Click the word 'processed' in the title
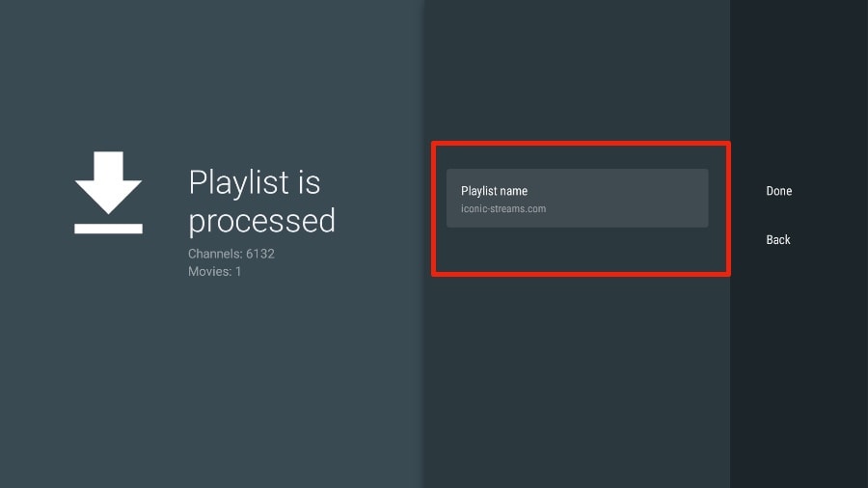868x488 pixels. 261,221
